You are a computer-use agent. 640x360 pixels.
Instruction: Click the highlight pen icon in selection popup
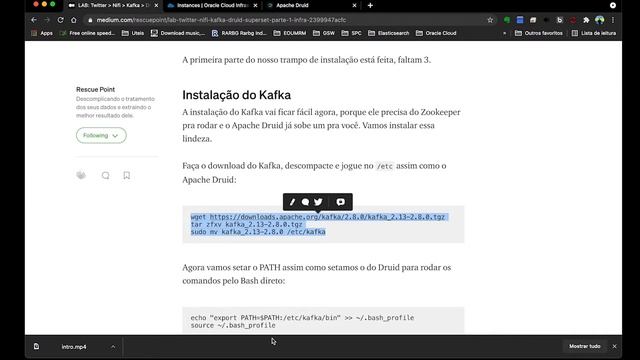click(x=292, y=202)
